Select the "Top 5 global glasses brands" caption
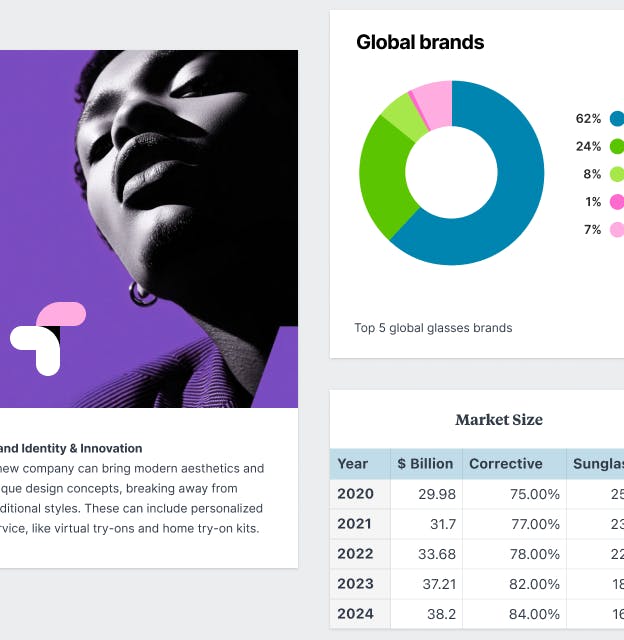The image size is (624, 640). pyautogui.click(x=433, y=328)
